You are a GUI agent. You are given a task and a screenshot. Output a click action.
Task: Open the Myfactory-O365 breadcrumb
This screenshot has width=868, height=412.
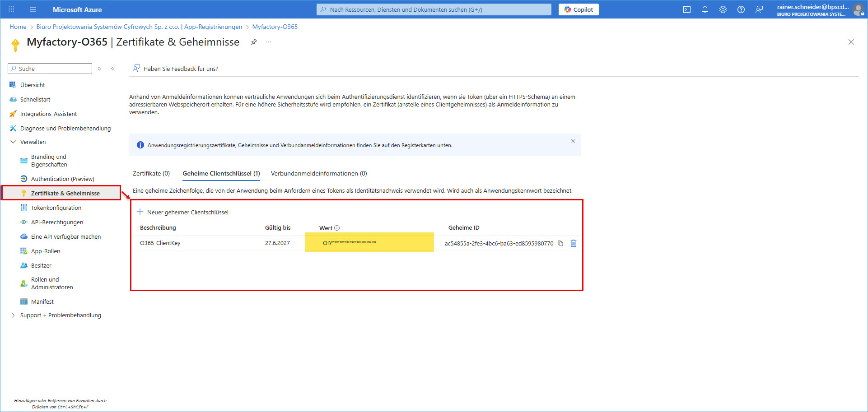pyautogui.click(x=275, y=27)
